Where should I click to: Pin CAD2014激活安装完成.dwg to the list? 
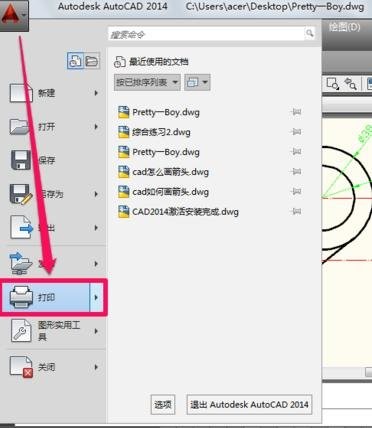pos(296,212)
